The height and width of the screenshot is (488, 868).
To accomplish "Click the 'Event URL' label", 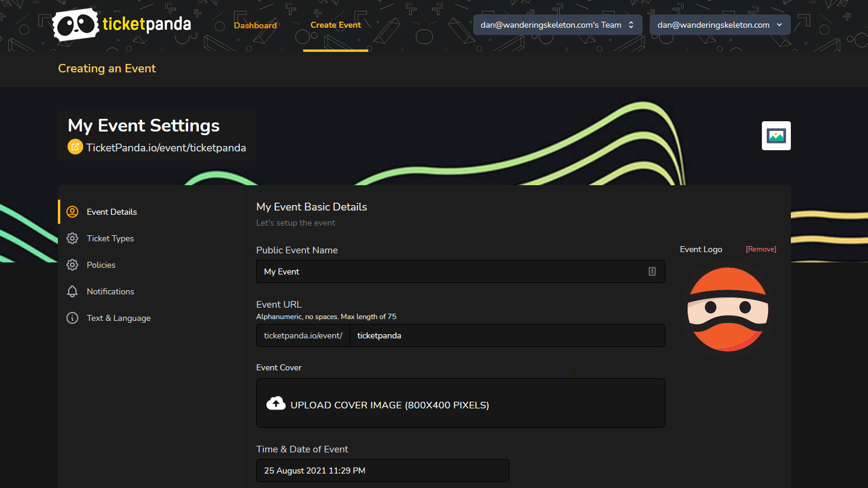I will pos(279,305).
